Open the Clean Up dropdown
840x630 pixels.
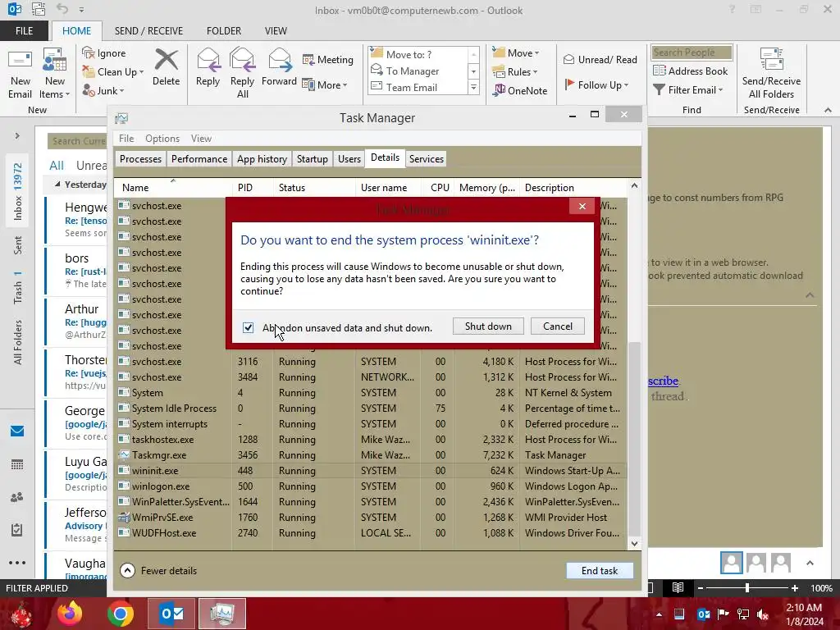pyautogui.click(x=113, y=72)
